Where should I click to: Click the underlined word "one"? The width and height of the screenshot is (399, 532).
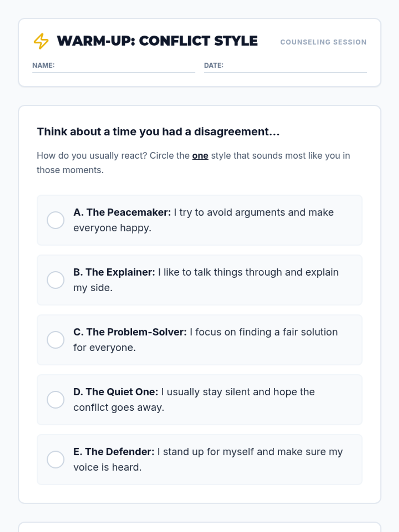click(x=200, y=156)
